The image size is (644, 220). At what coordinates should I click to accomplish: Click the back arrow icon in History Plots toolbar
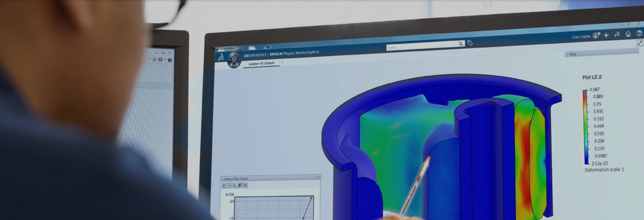[245, 185]
